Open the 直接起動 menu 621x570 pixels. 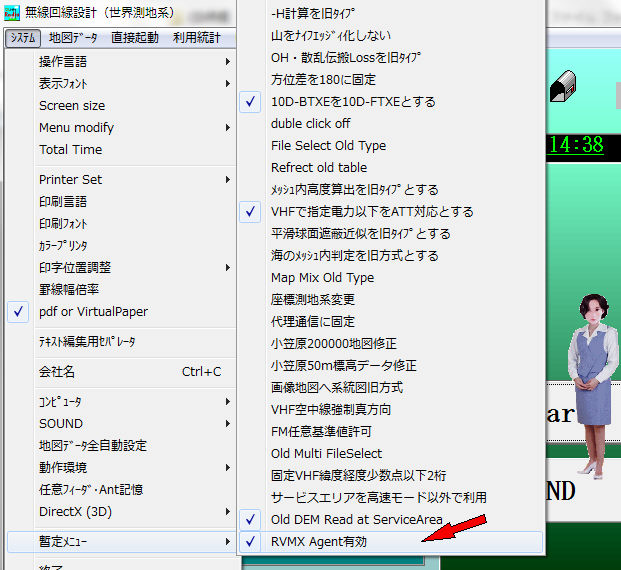tap(134, 38)
